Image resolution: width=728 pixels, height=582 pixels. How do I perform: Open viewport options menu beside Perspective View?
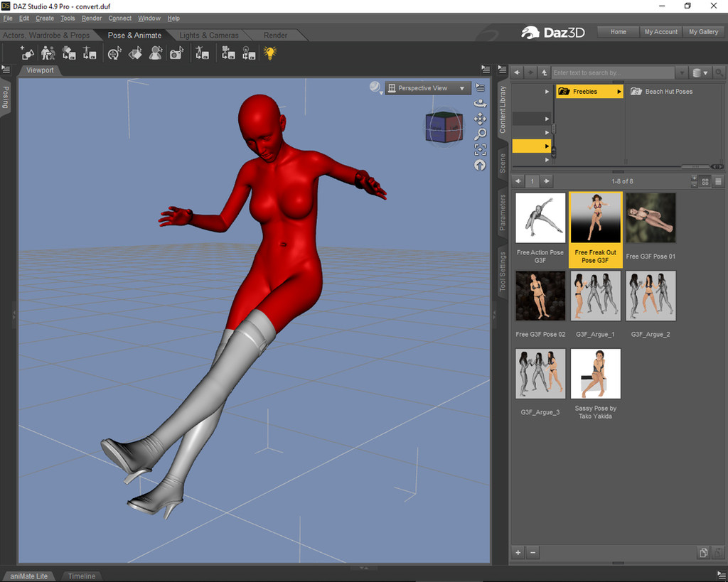[x=480, y=87]
